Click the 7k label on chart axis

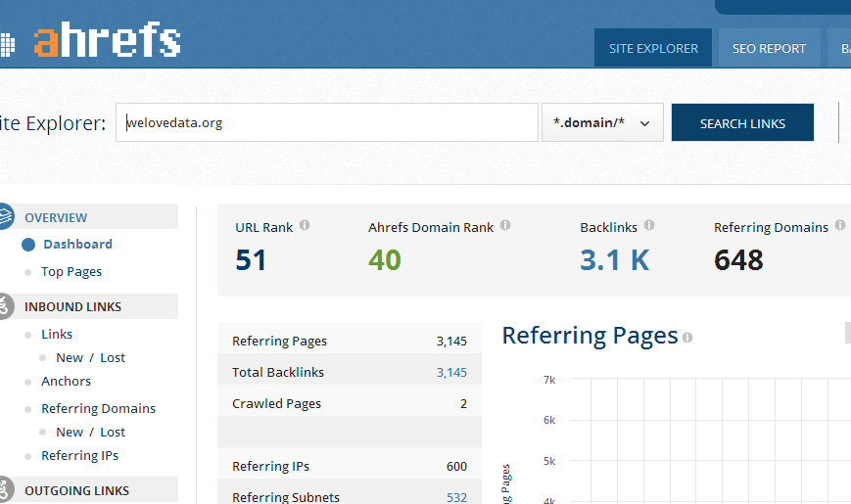549,380
